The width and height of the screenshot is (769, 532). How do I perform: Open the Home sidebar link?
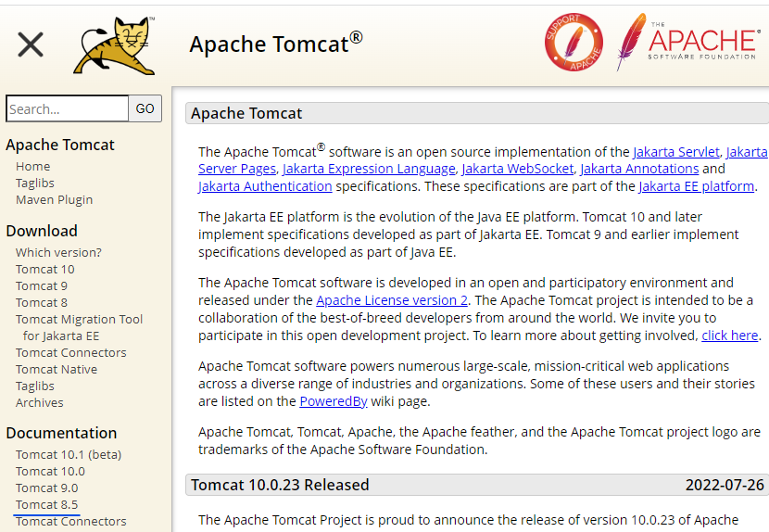[32, 167]
